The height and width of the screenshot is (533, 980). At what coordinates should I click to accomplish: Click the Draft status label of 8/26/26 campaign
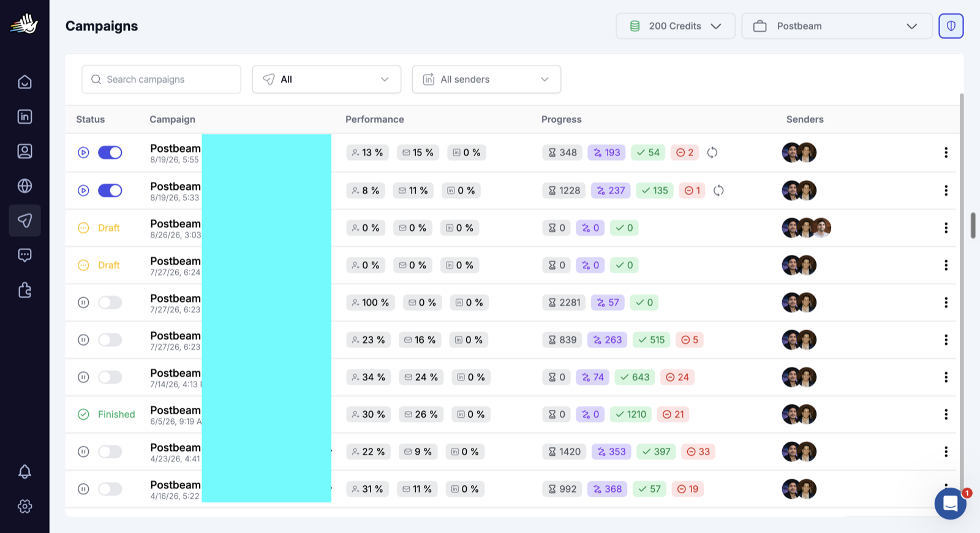(108, 228)
